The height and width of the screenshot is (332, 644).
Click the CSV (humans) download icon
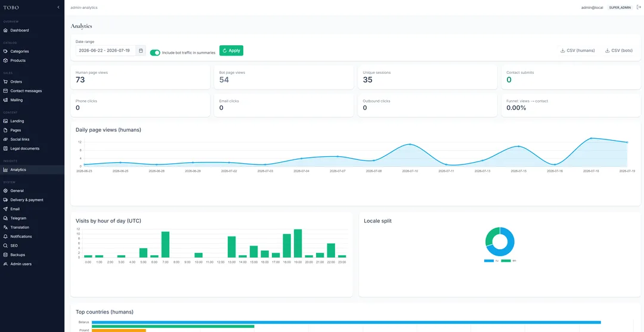pyautogui.click(x=562, y=51)
